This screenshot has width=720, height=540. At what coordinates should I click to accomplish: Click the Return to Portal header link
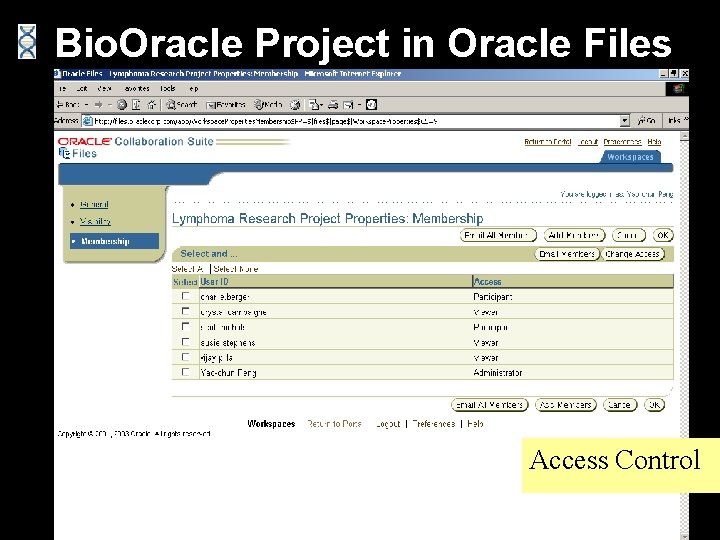548,142
